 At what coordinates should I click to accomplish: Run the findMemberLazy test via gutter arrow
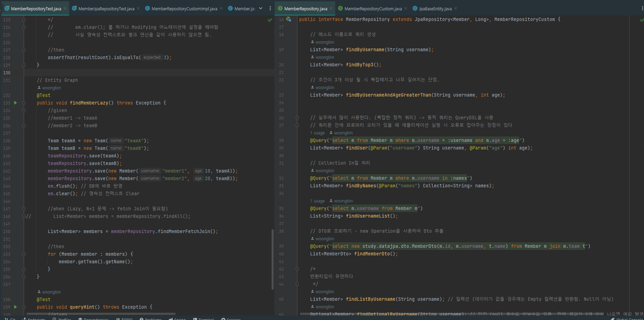click(x=15, y=102)
